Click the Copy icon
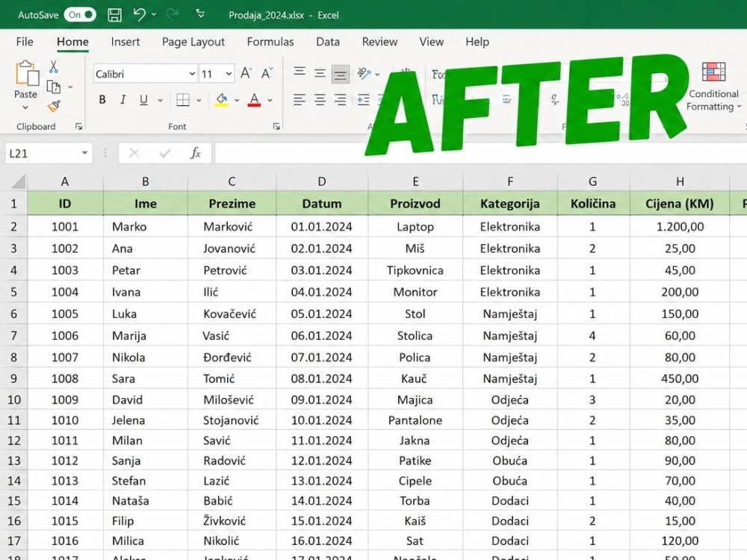This screenshot has width=747, height=560. pyautogui.click(x=53, y=87)
